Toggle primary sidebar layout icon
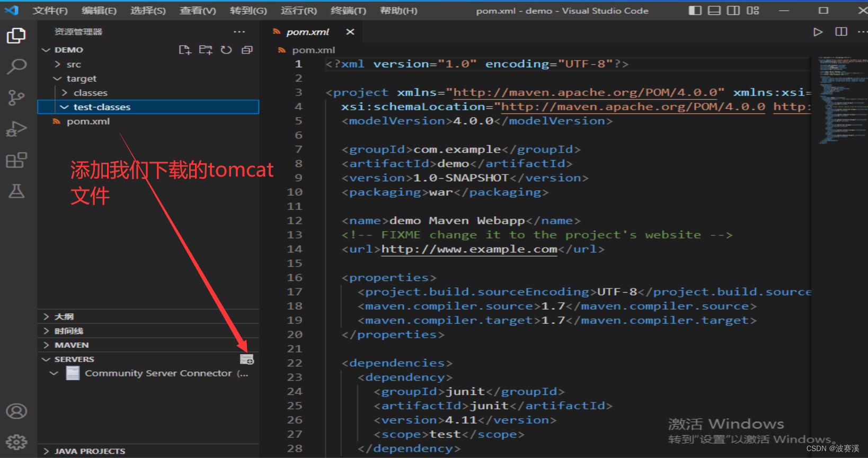 695,11
